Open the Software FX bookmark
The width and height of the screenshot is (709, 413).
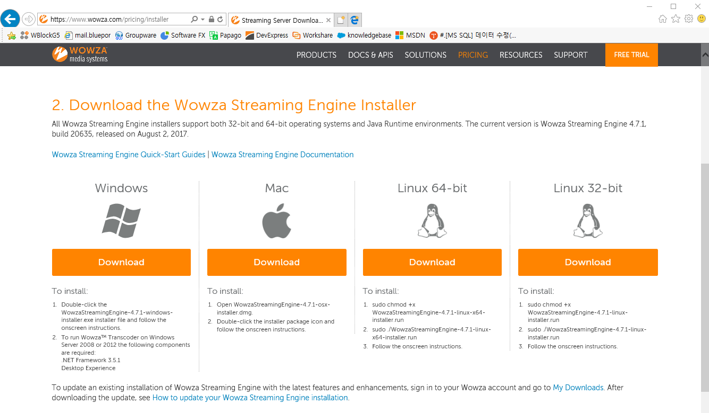point(183,35)
